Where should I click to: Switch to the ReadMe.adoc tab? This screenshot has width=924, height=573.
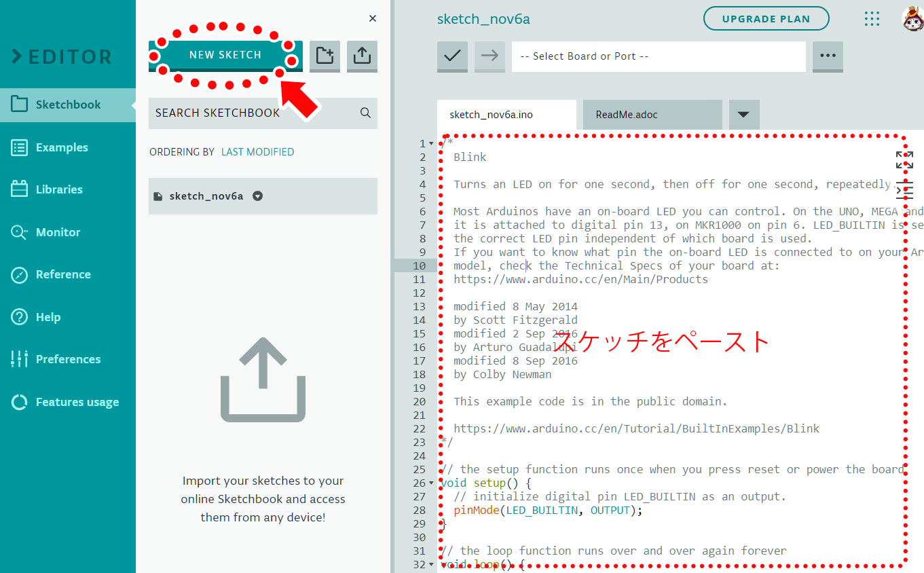pos(652,115)
